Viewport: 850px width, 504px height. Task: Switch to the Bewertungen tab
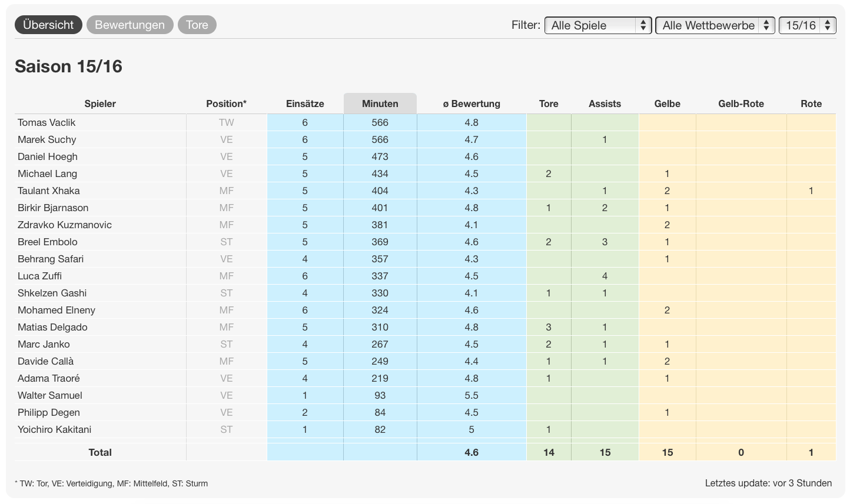[x=130, y=24]
